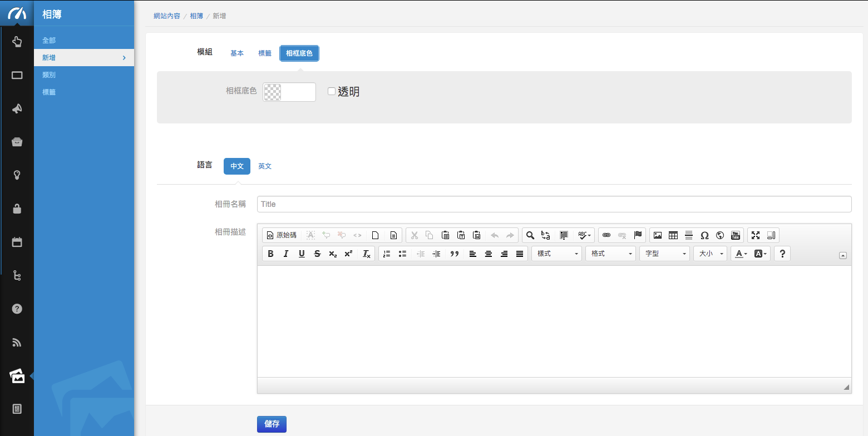Click the megaphone icon in sidebar
This screenshot has height=436, width=868.
pyautogui.click(x=17, y=108)
